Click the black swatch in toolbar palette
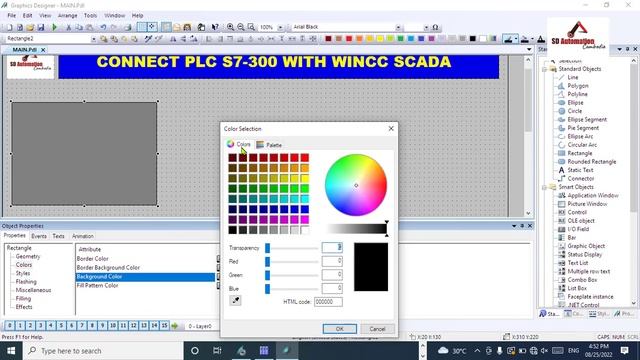This screenshot has height=360, width=640. coord(473,39)
